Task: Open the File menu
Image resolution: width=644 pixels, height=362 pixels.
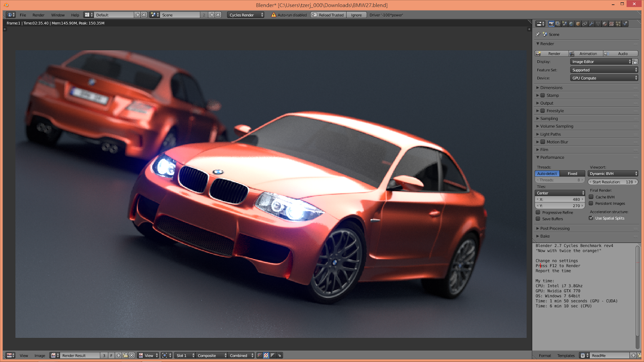Action: (23, 15)
